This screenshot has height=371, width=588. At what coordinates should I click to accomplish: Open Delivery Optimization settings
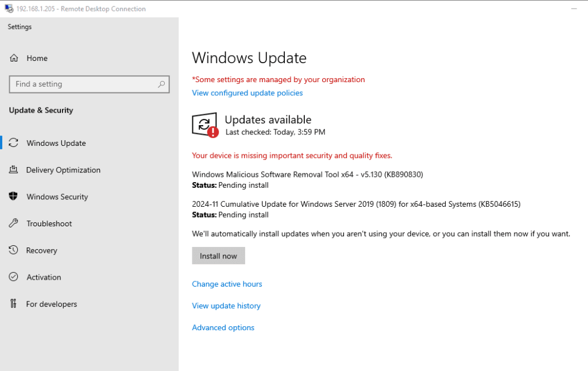[63, 170]
